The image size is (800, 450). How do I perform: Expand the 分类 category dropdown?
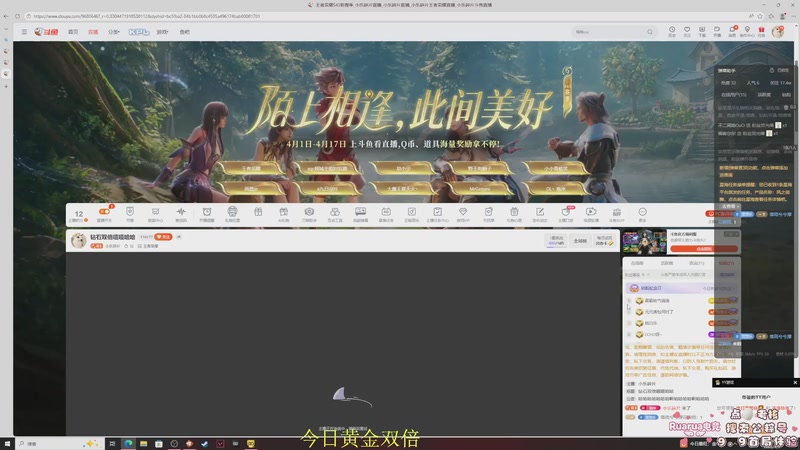pyautogui.click(x=113, y=32)
